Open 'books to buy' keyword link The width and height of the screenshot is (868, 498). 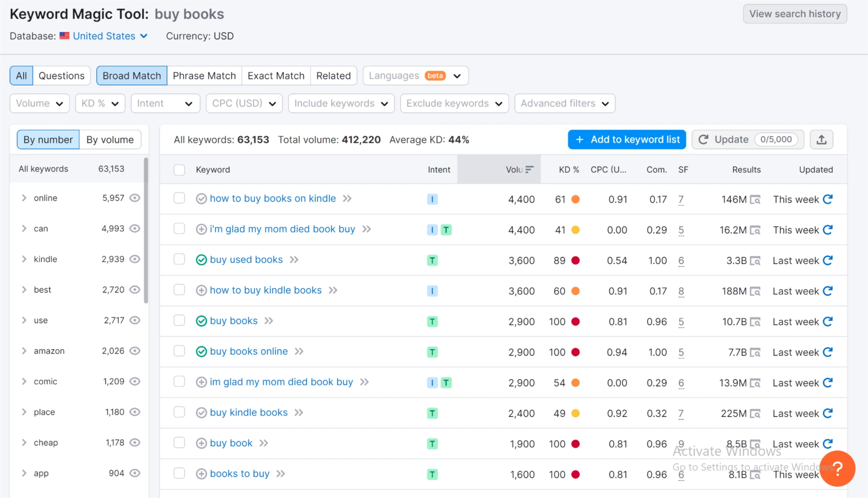240,473
